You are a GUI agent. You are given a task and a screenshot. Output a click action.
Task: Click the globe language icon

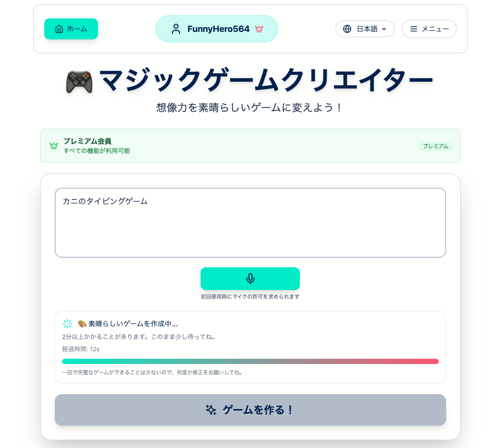point(347,29)
